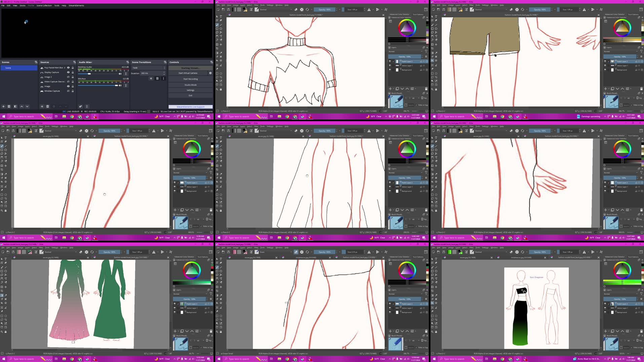Open layer blending mode dropdown in green dress Krita window
The height and width of the screenshot is (362, 644).
pyautogui.click(x=190, y=294)
